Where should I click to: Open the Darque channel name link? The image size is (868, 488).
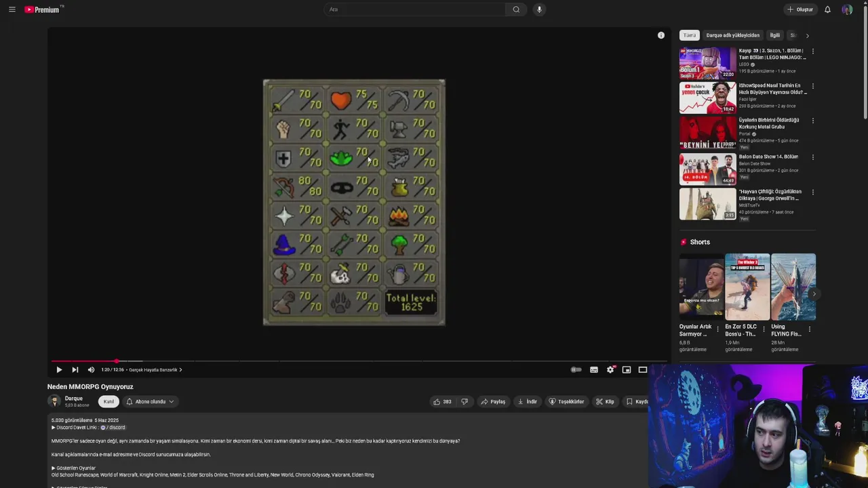(x=74, y=399)
